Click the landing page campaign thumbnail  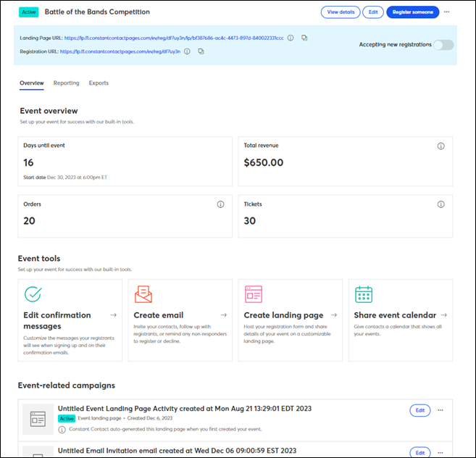click(38, 419)
